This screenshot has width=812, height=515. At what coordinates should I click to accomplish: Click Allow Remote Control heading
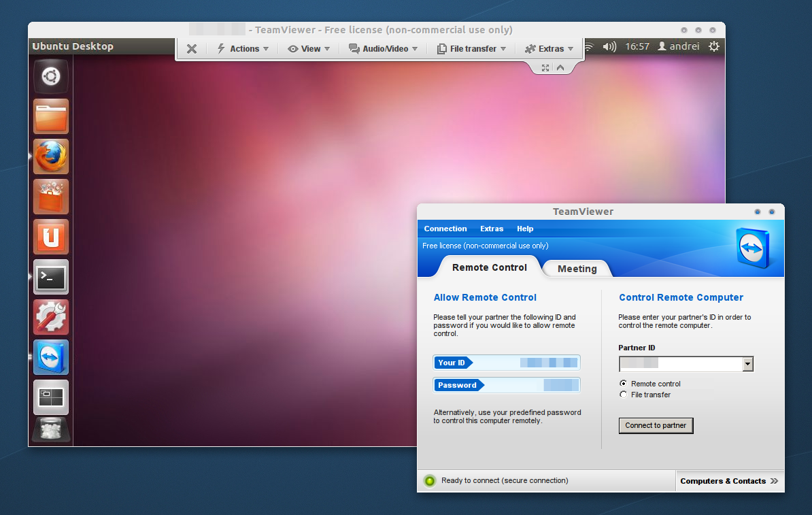(x=485, y=297)
